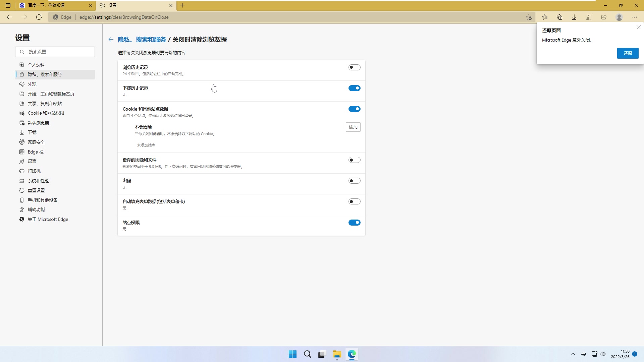This screenshot has width=644, height=362.
Task: Click the 还原 restore button
Action: pos(628,53)
